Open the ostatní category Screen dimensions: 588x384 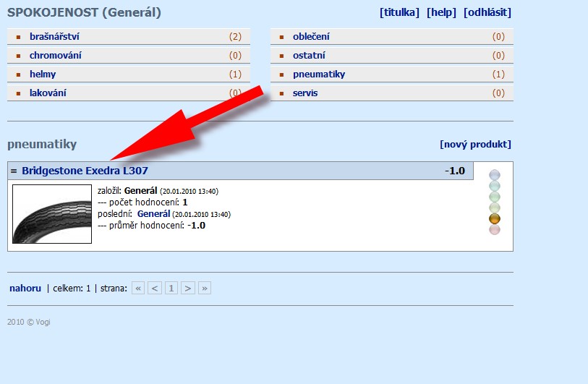tap(309, 56)
